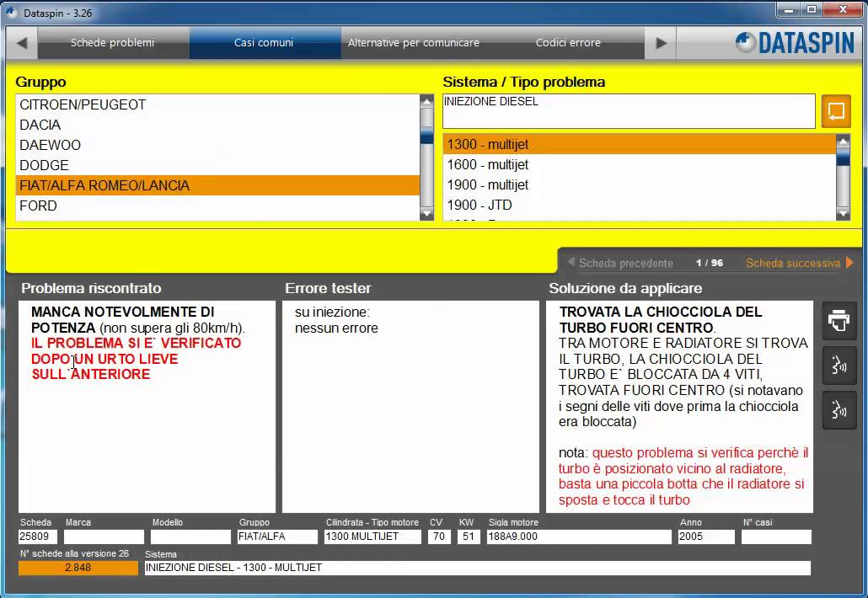Select CITROEN/PEUGEOT in Gruppo list

217,104
